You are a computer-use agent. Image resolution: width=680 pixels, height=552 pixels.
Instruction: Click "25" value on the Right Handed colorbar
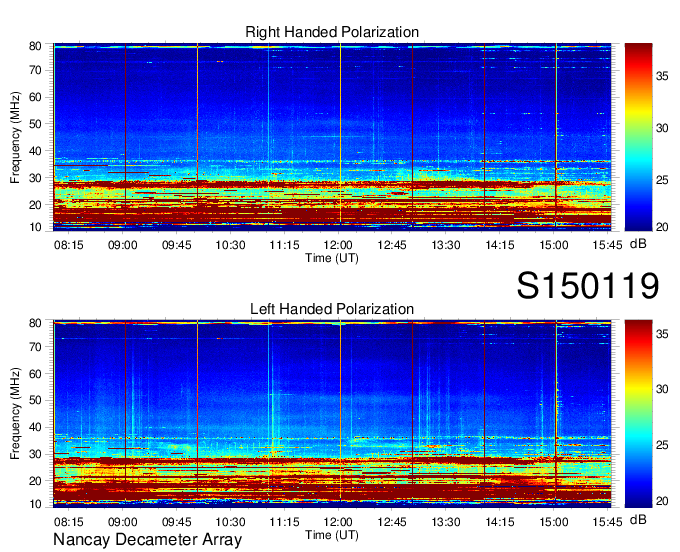point(662,180)
